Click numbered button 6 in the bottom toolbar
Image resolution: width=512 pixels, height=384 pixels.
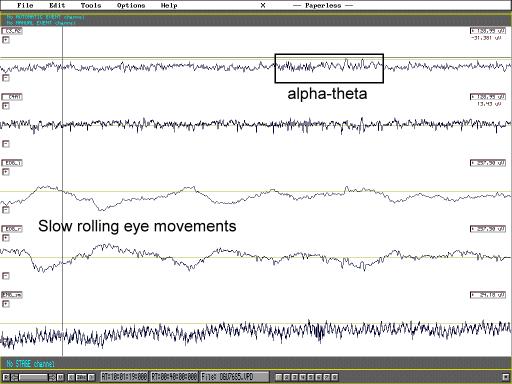point(319,377)
